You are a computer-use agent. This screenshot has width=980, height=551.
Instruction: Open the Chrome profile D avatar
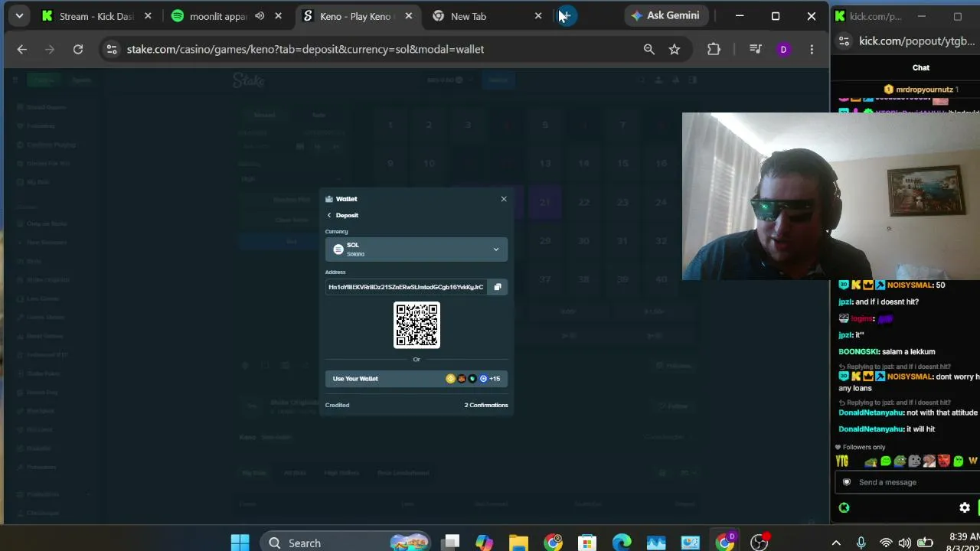(783, 49)
